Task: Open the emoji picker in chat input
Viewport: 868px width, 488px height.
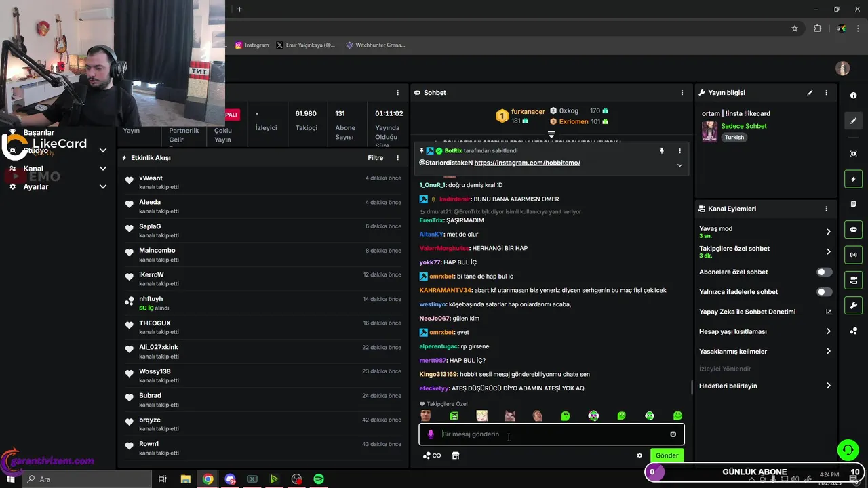Action: coord(673,434)
